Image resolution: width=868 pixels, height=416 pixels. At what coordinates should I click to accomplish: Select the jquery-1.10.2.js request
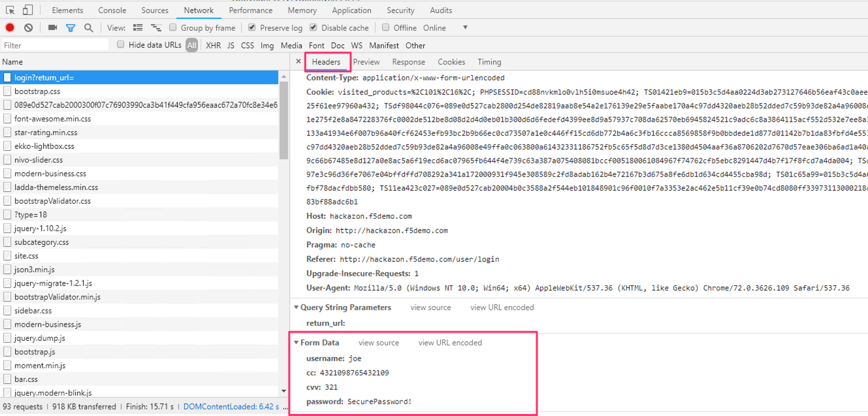[140, 228]
